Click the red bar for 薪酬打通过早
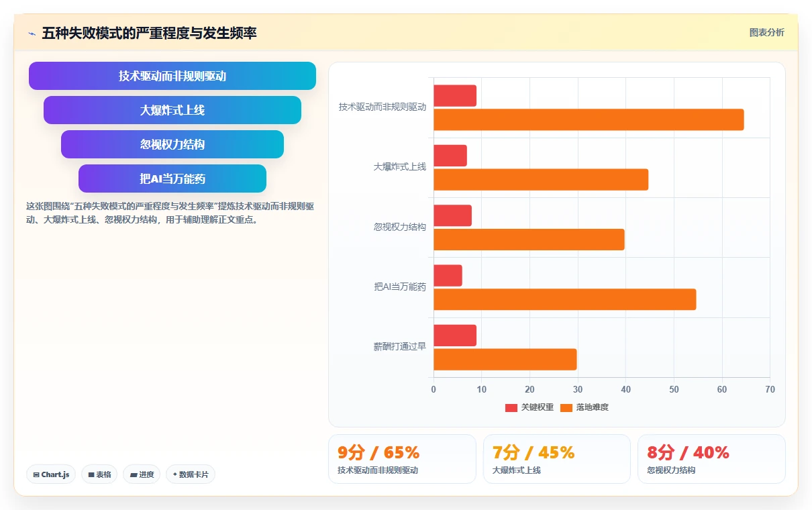Screen dimensions: 812x510 click(455, 336)
